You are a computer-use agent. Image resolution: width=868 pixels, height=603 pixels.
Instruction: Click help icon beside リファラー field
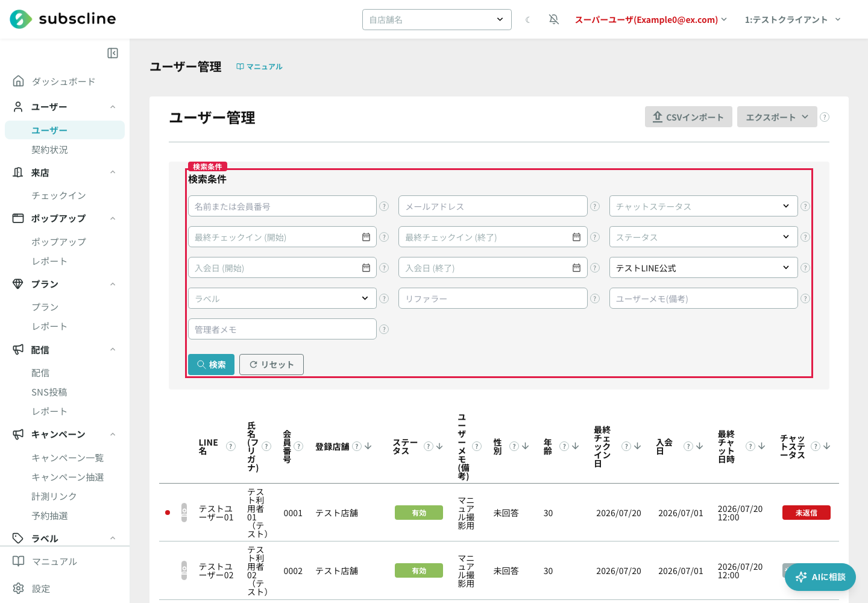tap(595, 298)
